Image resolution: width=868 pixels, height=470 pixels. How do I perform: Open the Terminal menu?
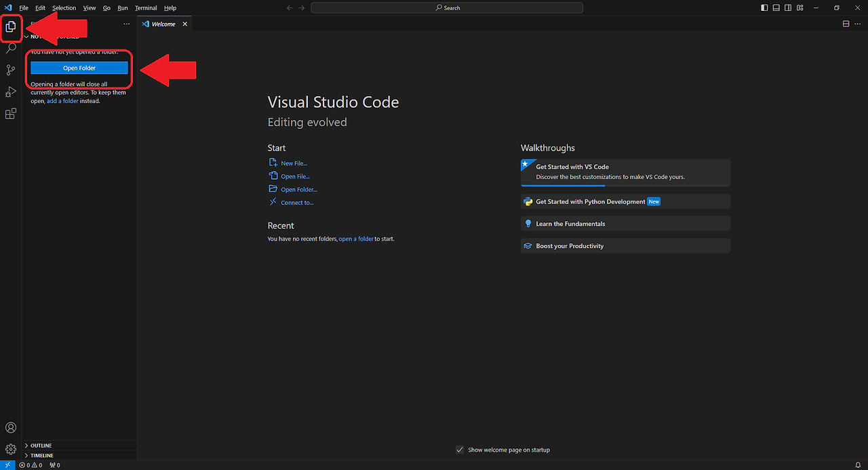pos(146,7)
